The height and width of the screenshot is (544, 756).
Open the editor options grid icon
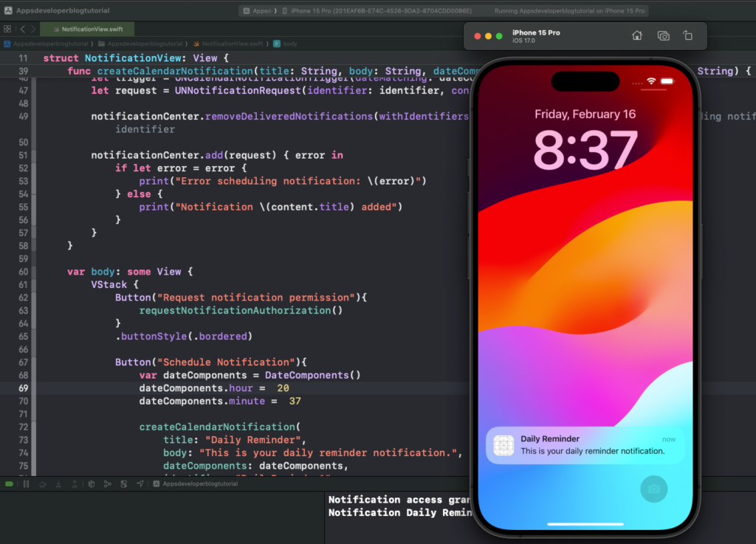[x=7, y=28]
